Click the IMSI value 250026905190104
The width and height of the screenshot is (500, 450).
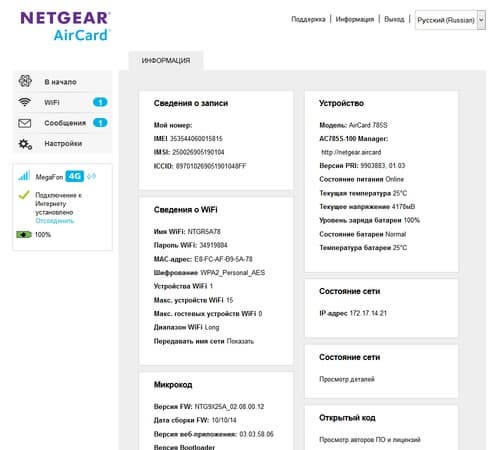pyautogui.click(x=198, y=152)
